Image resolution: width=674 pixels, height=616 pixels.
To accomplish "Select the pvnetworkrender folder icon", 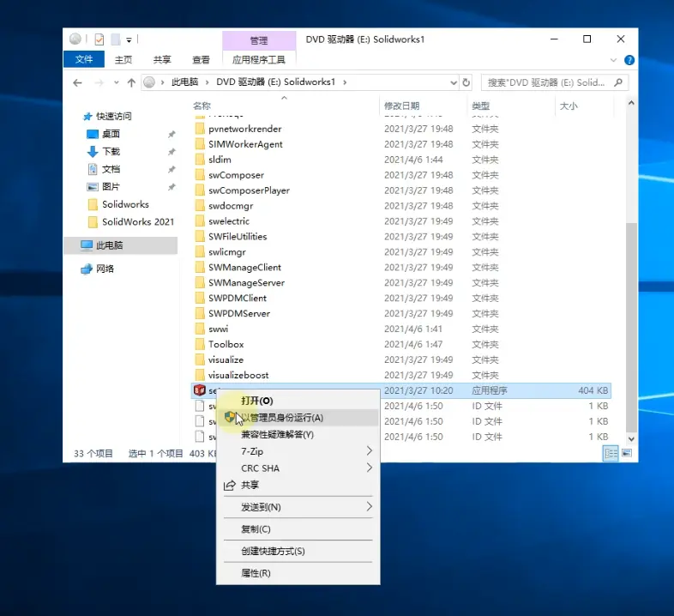I will [x=200, y=129].
